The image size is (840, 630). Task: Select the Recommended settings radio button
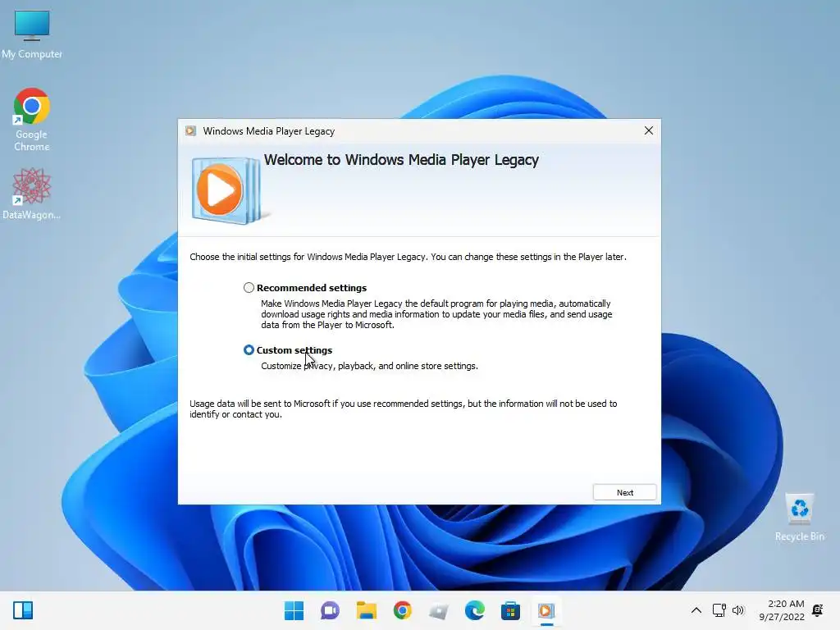249,288
